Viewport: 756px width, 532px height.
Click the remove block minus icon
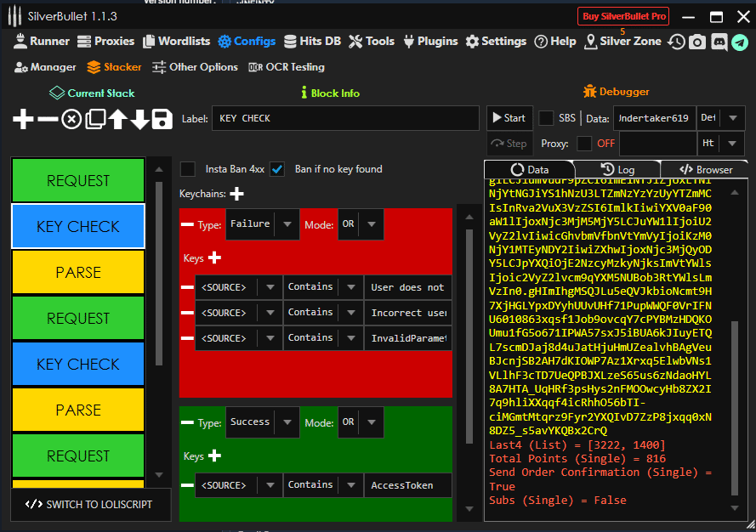point(48,120)
